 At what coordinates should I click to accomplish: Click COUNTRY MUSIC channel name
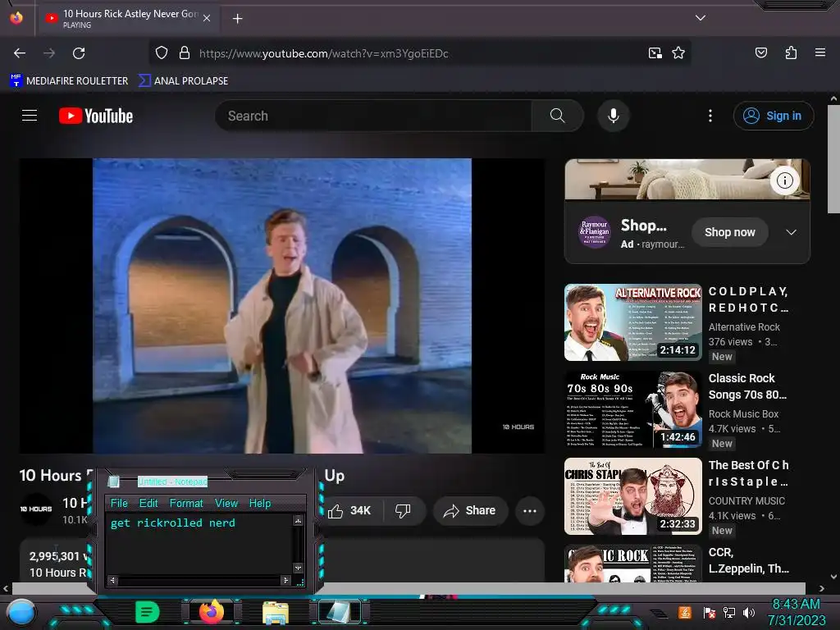[x=746, y=501]
